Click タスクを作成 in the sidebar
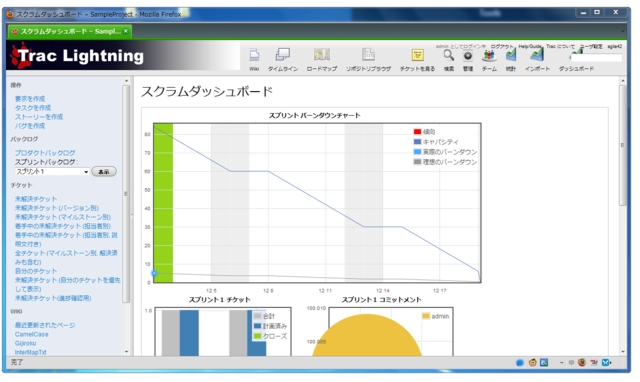The height and width of the screenshot is (382, 640). (33, 108)
